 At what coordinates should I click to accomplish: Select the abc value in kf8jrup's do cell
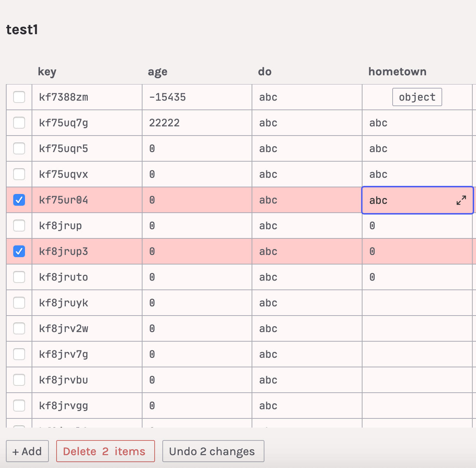pos(268,226)
